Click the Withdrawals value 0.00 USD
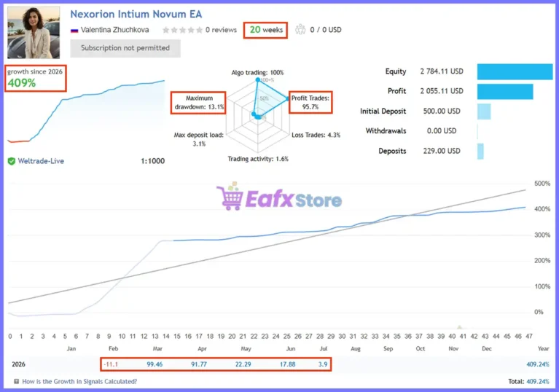Screen dimensions: 559x392 coord(442,131)
